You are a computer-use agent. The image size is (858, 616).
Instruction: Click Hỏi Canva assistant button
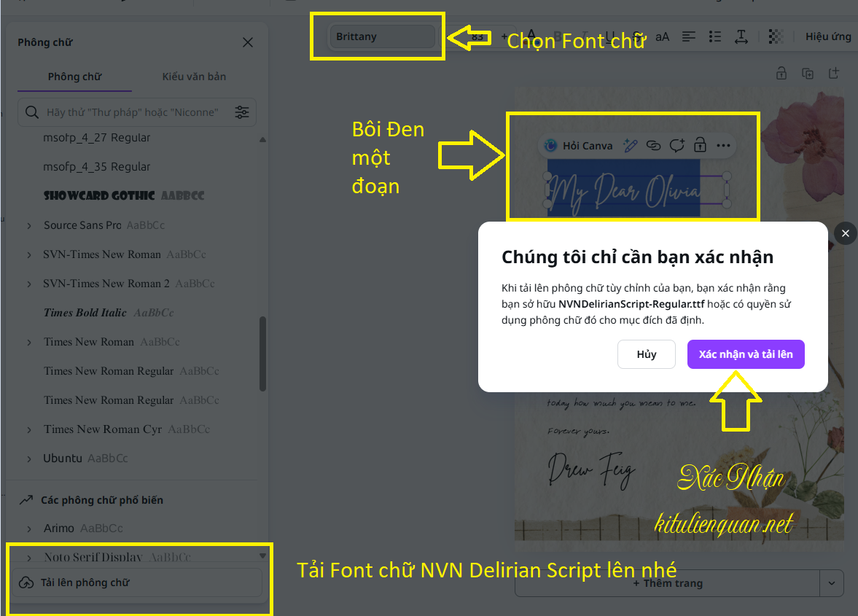(579, 146)
